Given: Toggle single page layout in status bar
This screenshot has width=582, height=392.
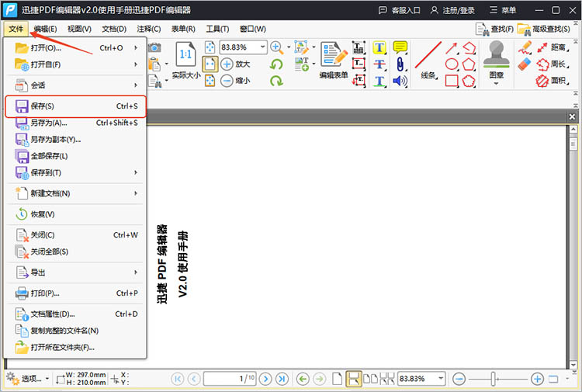Looking at the screenshot, I should (337, 379).
